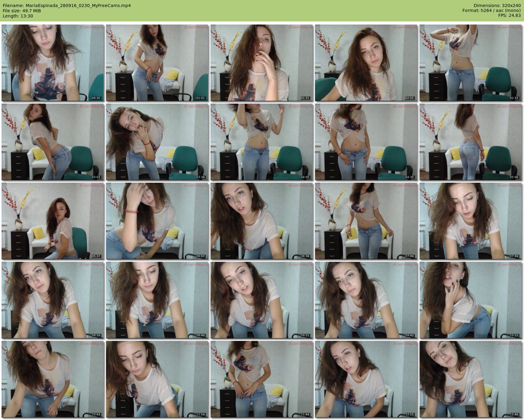This screenshot has width=524, height=420.
Task: Open the thumbnail at 03:03
Action: pos(53,142)
